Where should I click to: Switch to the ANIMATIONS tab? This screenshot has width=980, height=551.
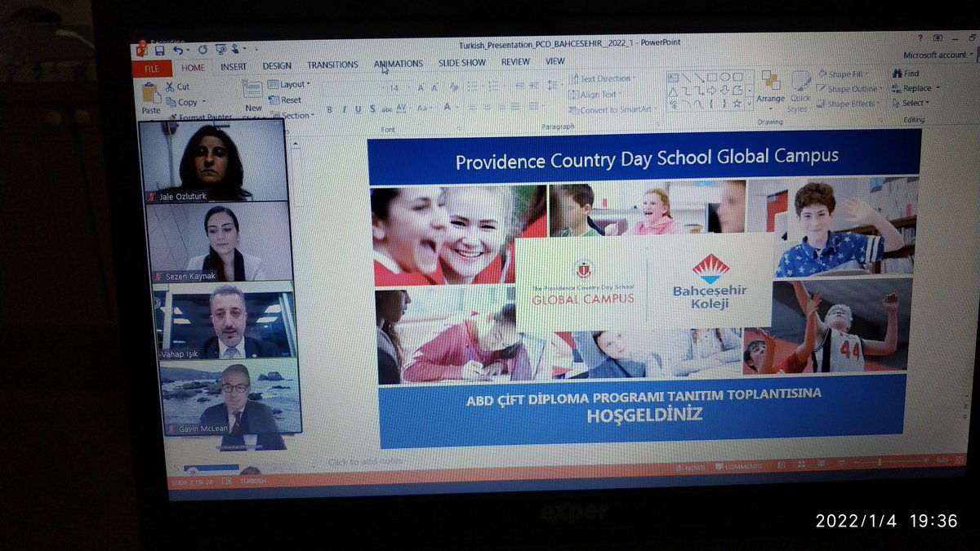[399, 64]
